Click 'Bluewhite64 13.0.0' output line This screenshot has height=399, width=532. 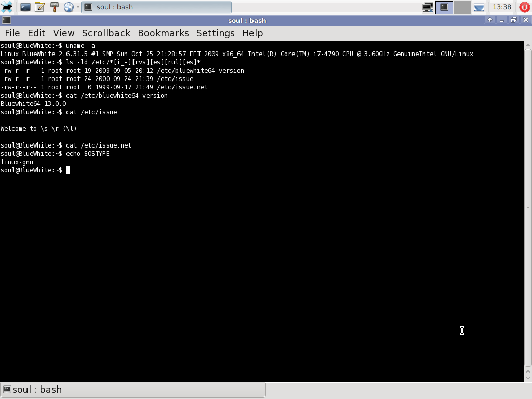pos(33,104)
